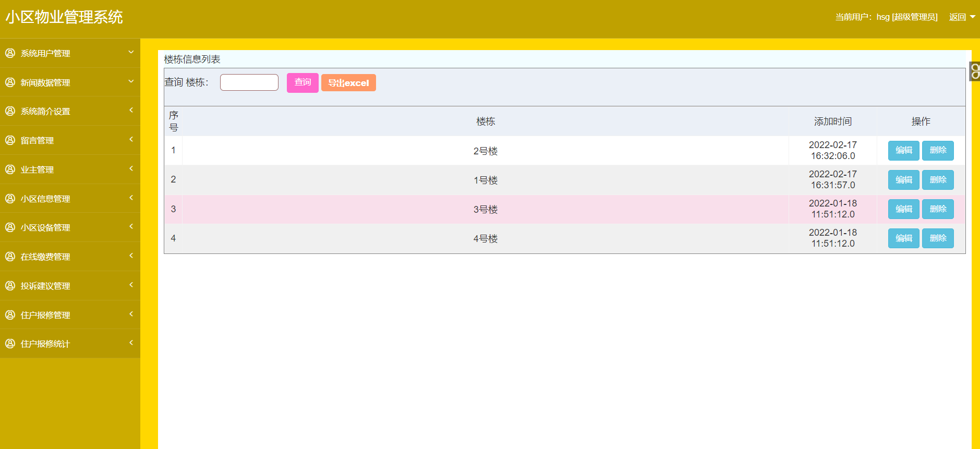Expand 住户报修统计 chevron arrow
This screenshot has width=980, height=449.
pyautogui.click(x=131, y=343)
